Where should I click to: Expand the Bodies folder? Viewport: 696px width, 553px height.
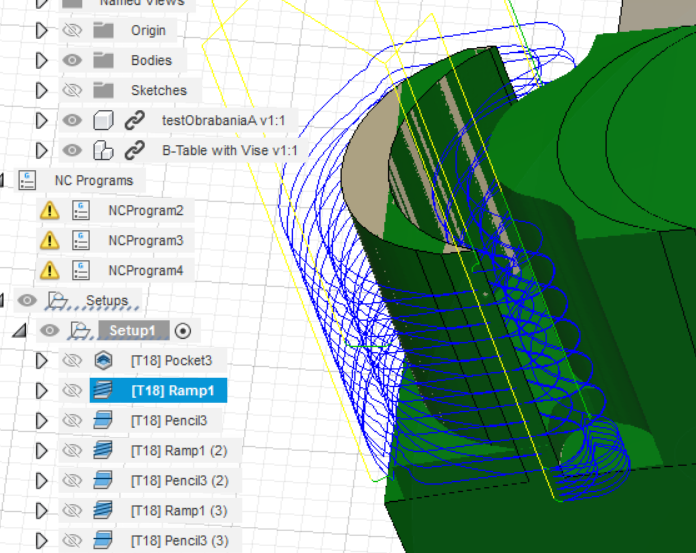(41, 60)
